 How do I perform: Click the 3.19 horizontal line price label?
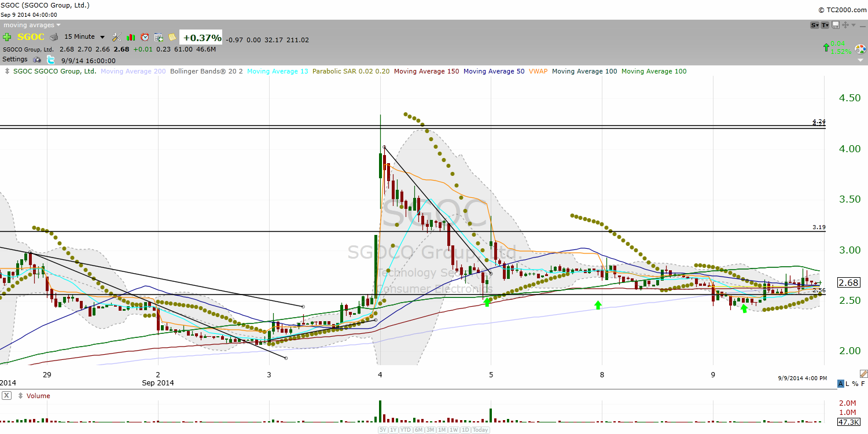point(819,227)
